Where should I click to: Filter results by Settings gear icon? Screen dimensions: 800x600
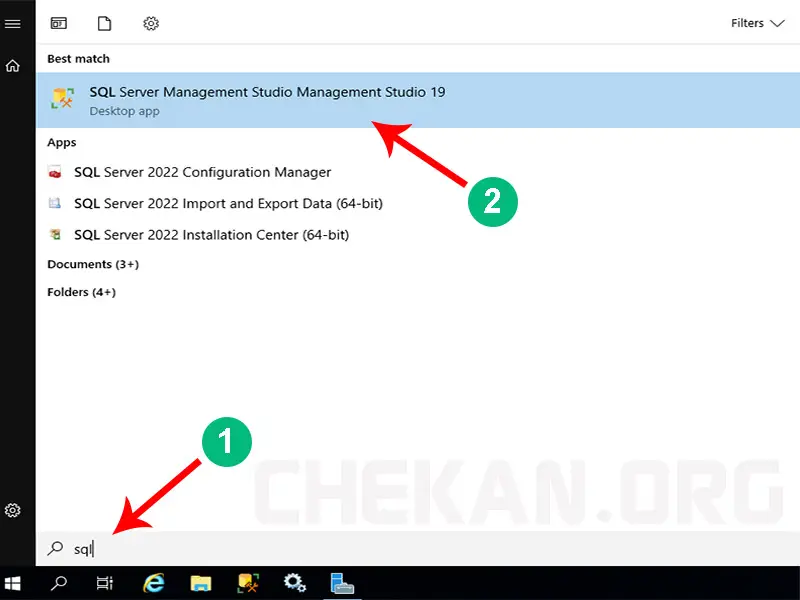click(151, 23)
